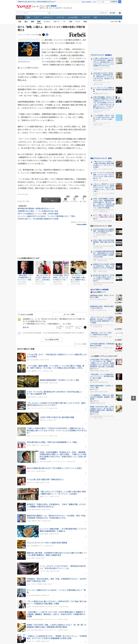The image size is (138, 644).
Task: Select the '速報' navigation tab
Action: point(28,17)
